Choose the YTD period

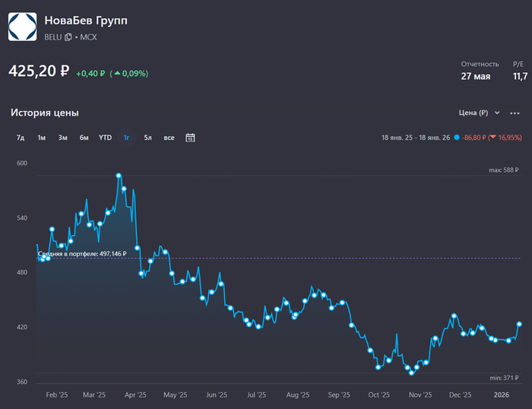(x=105, y=138)
